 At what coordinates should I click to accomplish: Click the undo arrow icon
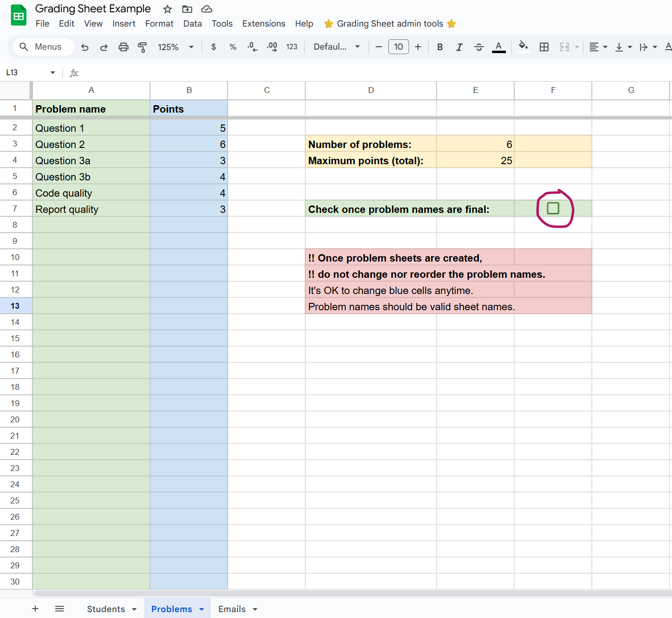tap(85, 47)
